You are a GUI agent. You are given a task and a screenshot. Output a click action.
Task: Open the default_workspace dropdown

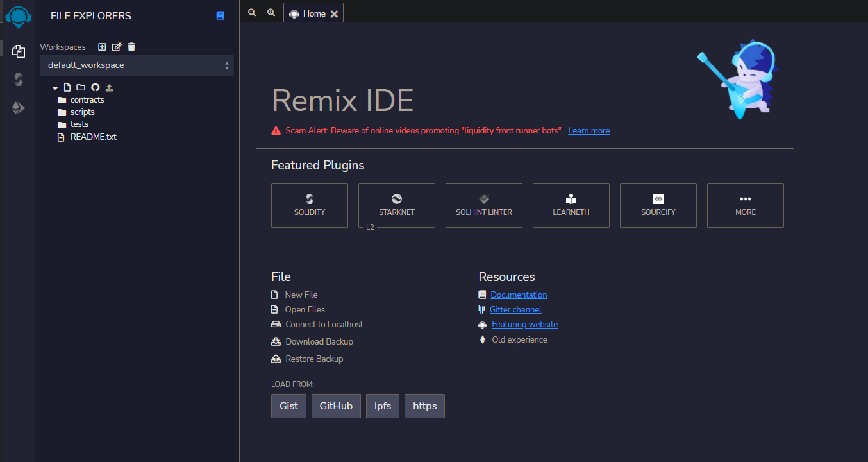[x=137, y=65]
